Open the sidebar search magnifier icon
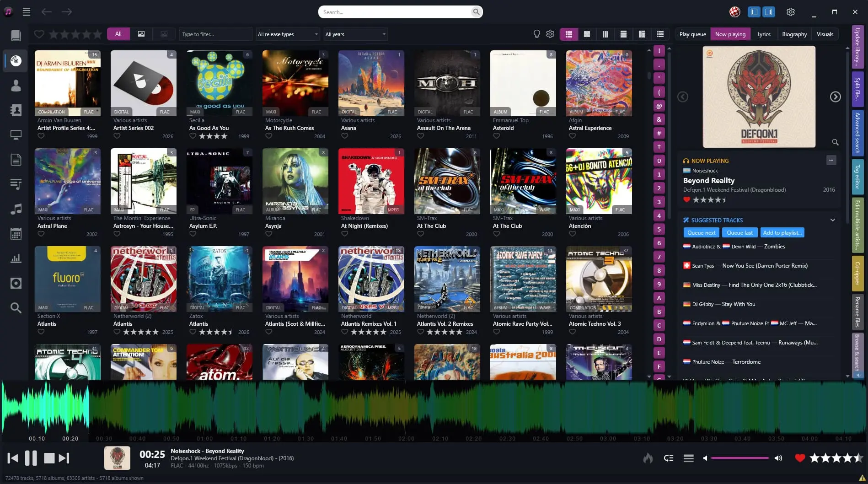Image resolution: width=868 pixels, height=484 pixels. click(16, 308)
